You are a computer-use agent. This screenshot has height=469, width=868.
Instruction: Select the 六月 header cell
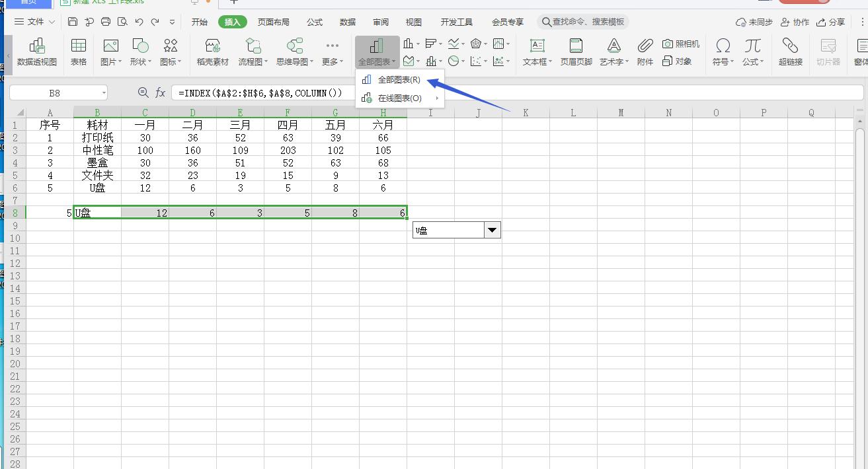point(383,125)
